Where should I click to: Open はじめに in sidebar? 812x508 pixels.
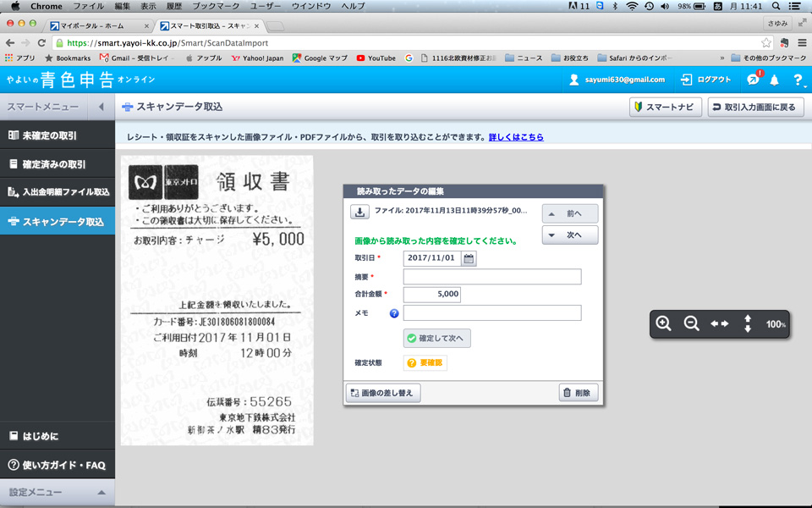(57, 436)
